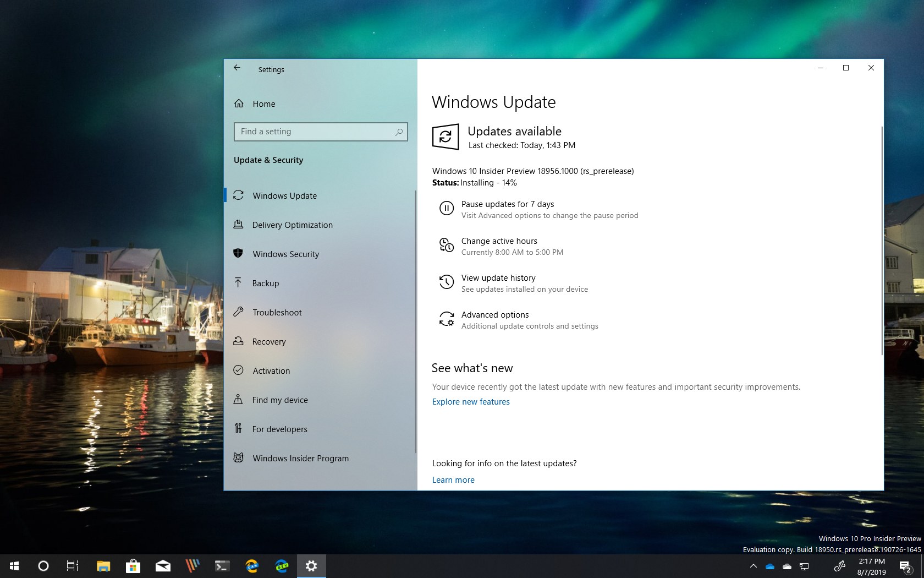Select Backup in sidebar

click(320, 283)
